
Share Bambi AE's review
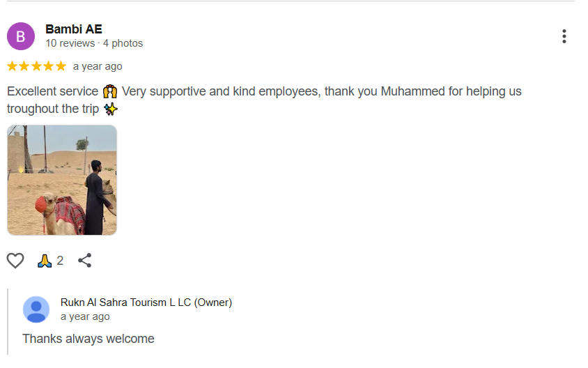85,261
